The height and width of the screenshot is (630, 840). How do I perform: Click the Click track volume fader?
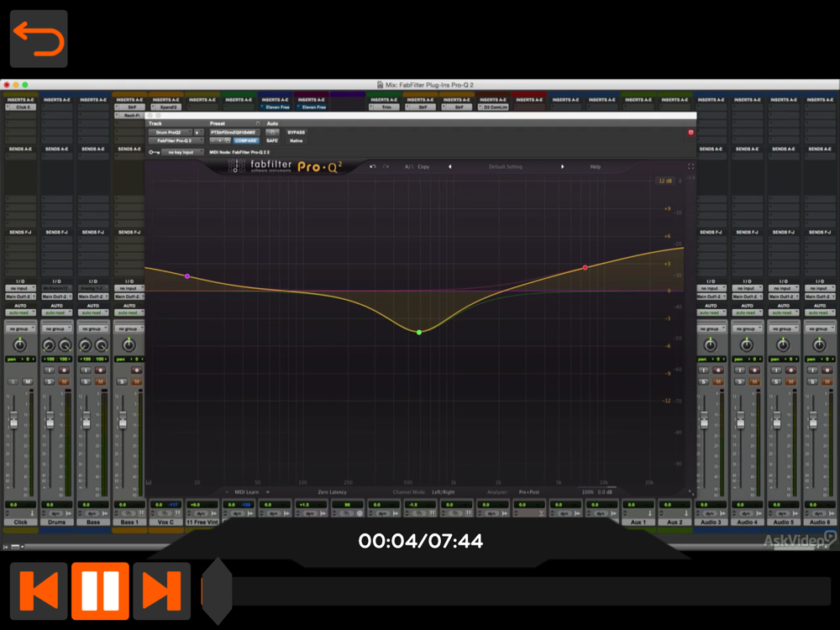click(x=13, y=419)
